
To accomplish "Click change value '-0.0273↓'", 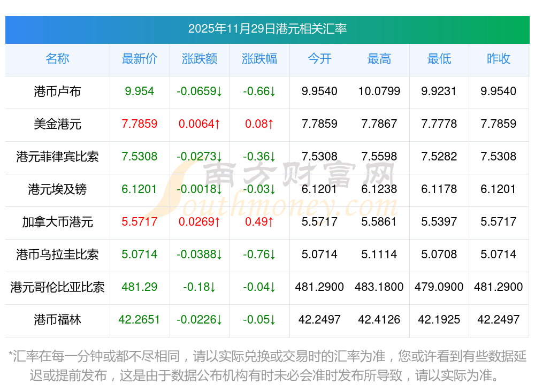I will coord(199,157).
